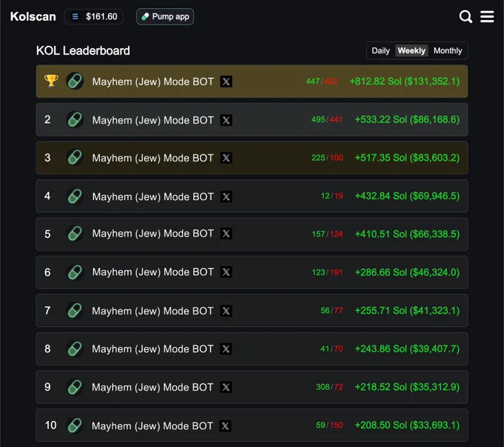Image resolution: width=504 pixels, height=447 pixels.
Task: Open X profile icon in rank 6 row
Action: [x=226, y=272]
